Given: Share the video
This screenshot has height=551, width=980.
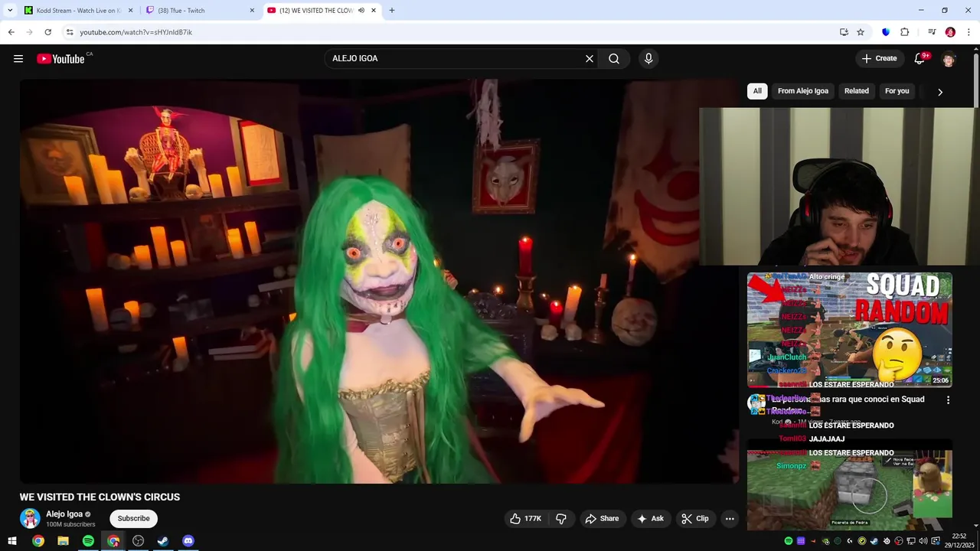Looking at the screenshot, I should (603, 519).
